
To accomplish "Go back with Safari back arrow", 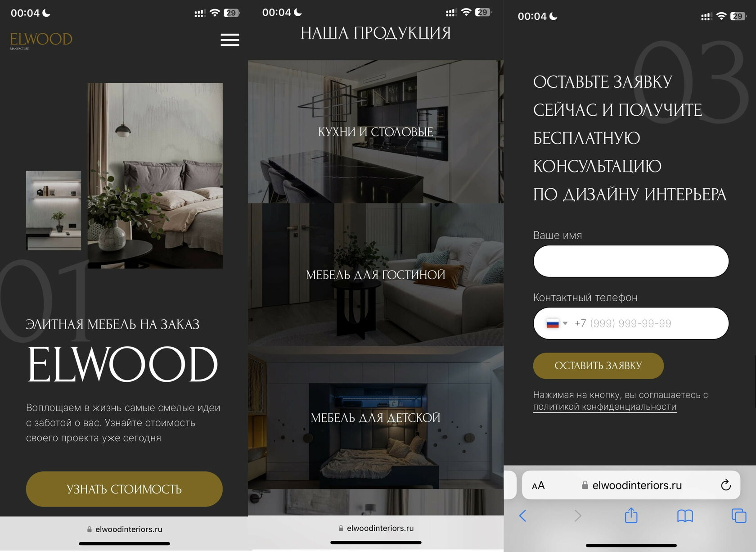I will (x=522, y=516).
